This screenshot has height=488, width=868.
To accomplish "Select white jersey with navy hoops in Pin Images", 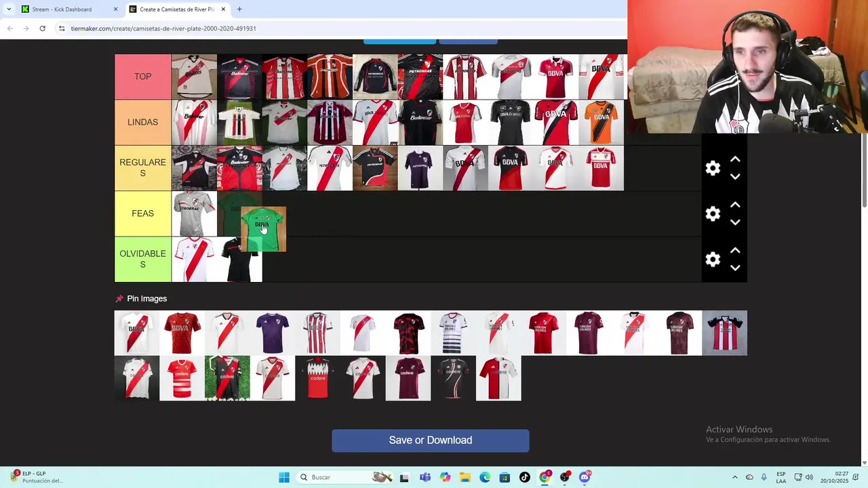I will (x=454, y=333).
